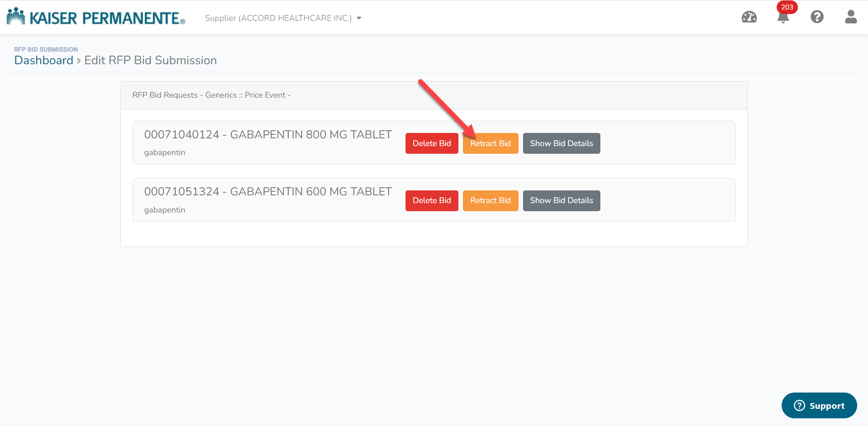Open the user profile icon
Screen dimensions: 868x426
pyautogui.click(x=850, y=17)
